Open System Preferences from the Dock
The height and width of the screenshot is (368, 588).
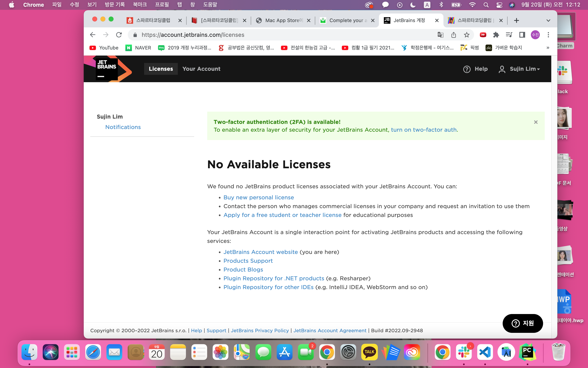(348, 352)
